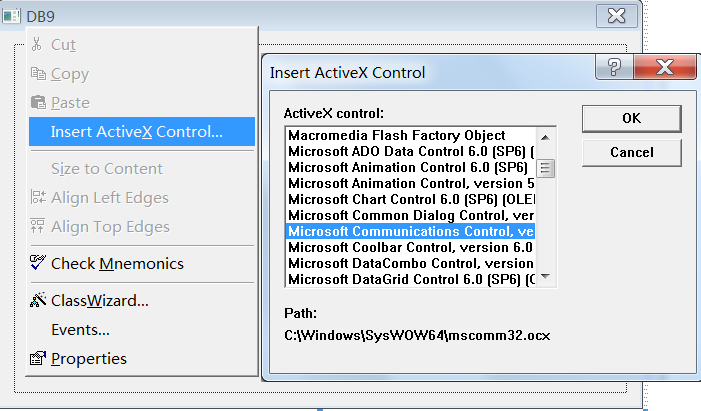Screen dimensions: 701x411
Task: Choose Cut from the context menu
Action: click(x=142, y=44)
